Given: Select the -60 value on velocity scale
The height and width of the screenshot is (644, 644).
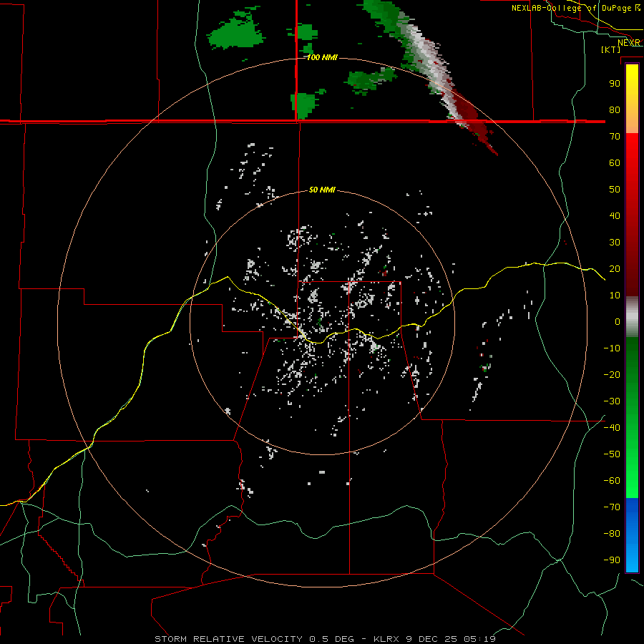Looking at the screenshot, I should [612, 481].
